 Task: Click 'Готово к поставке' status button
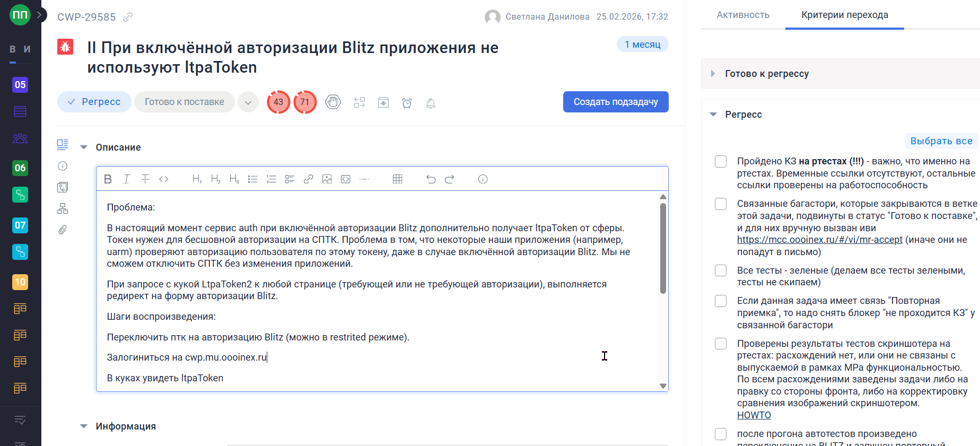tap(185, 102)
